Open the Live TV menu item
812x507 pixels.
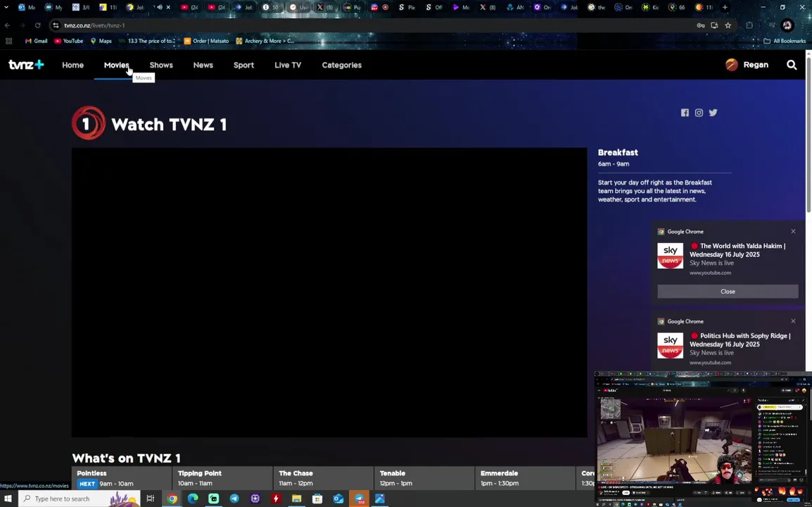[x=287, y=65]
